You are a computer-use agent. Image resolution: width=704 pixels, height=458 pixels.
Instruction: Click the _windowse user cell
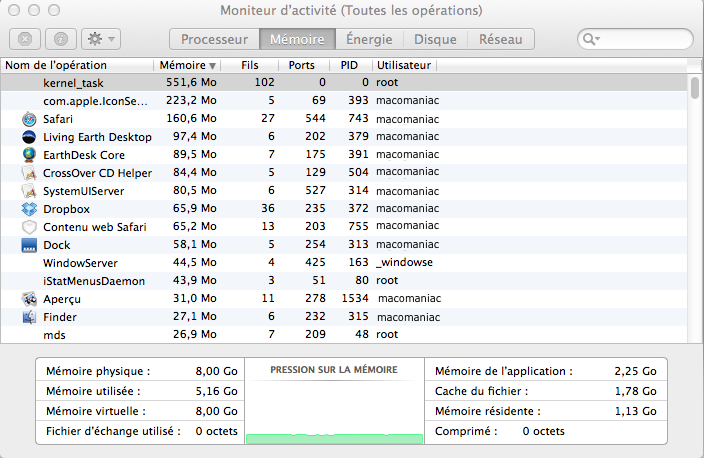click(x=405, y=262)
